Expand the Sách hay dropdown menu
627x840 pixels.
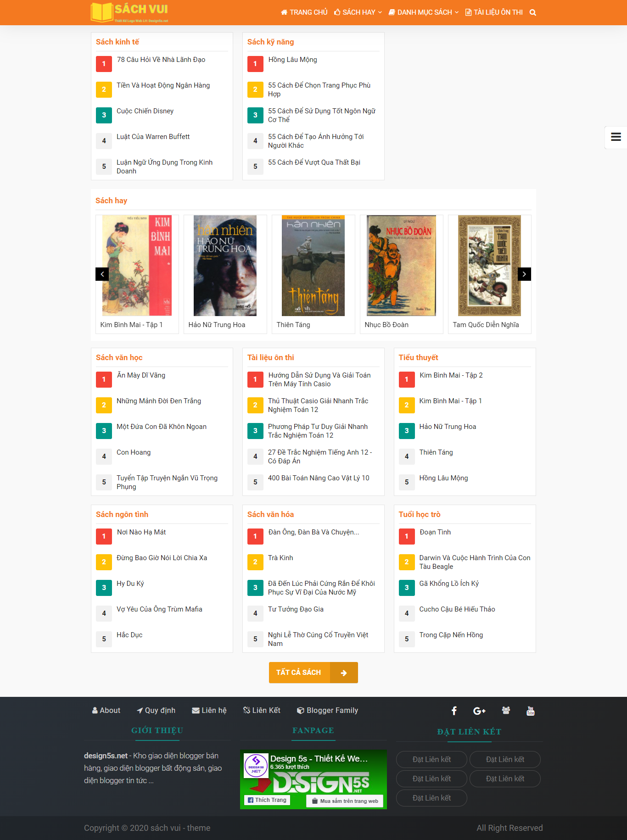pos(358,12)
